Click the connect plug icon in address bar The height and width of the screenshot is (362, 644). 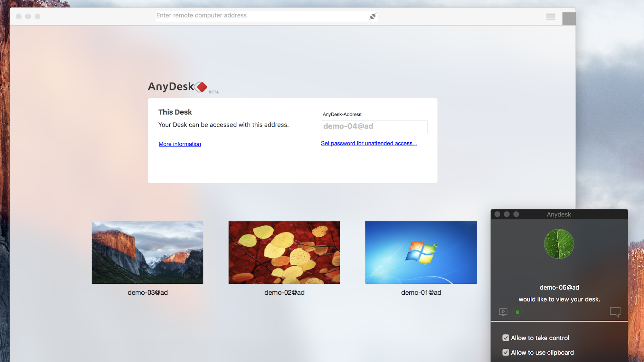[373, 16]
